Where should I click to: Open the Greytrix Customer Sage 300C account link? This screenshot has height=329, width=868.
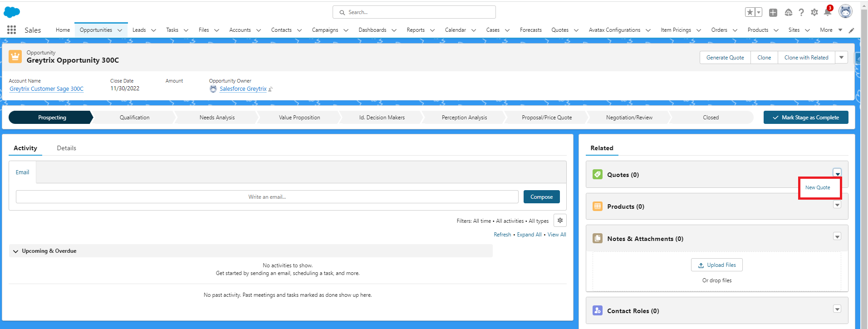pyautogui.click(x=46, y=89)
